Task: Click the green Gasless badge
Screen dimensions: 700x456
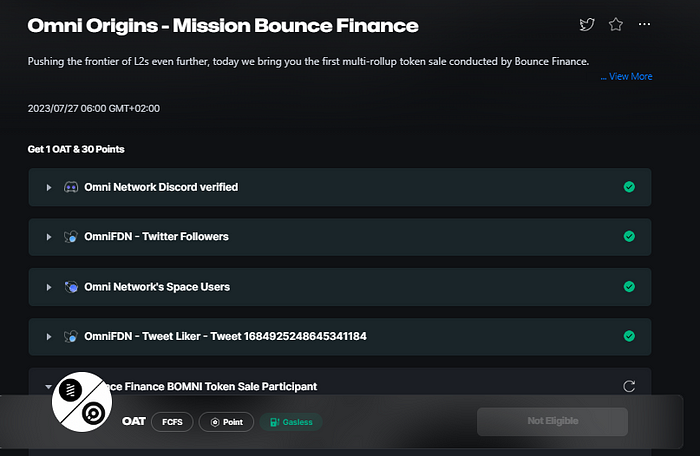Action: pos(290,422)
